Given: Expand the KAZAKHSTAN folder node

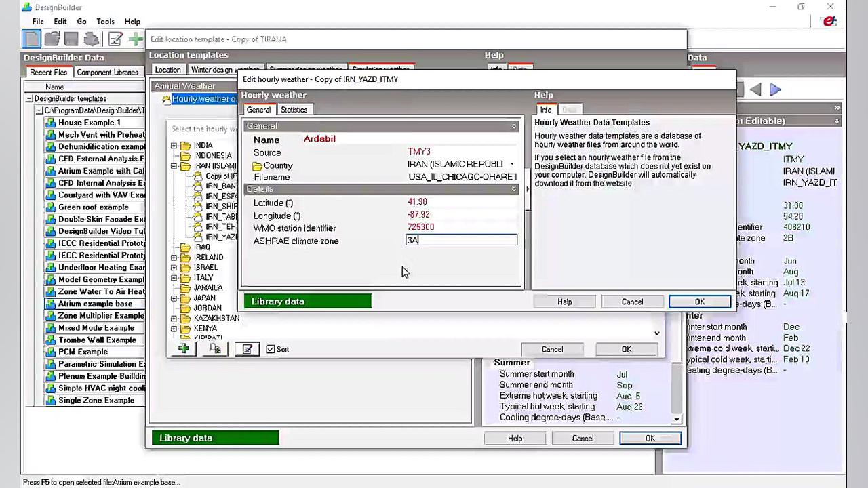Looking at the screenshot, I should pyautogui.click(x=174, y=319).
